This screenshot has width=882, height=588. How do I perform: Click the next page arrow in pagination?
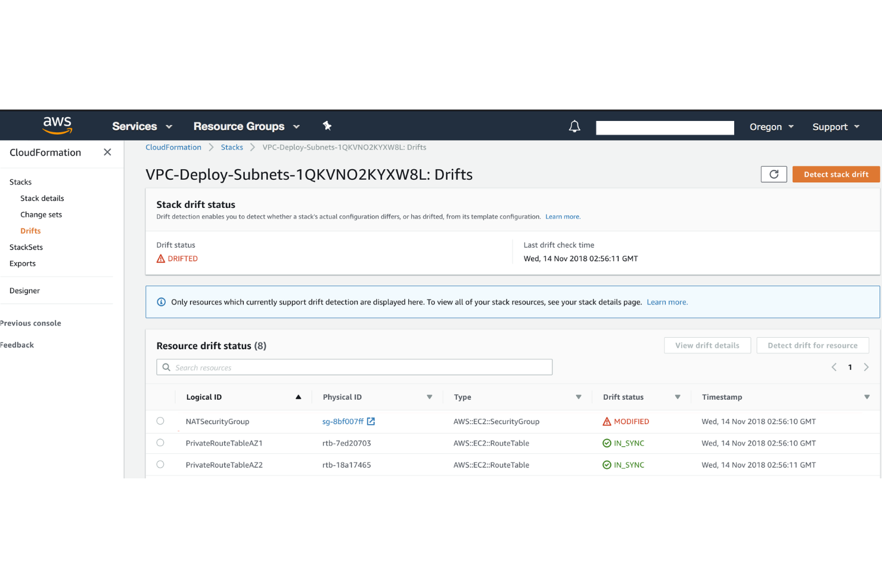point(867,367)
